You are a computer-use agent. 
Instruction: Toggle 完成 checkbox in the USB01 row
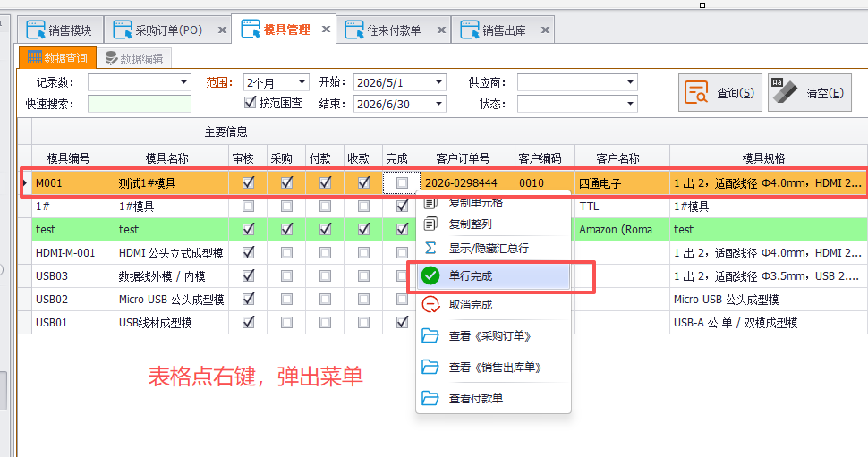click(403, 322)
